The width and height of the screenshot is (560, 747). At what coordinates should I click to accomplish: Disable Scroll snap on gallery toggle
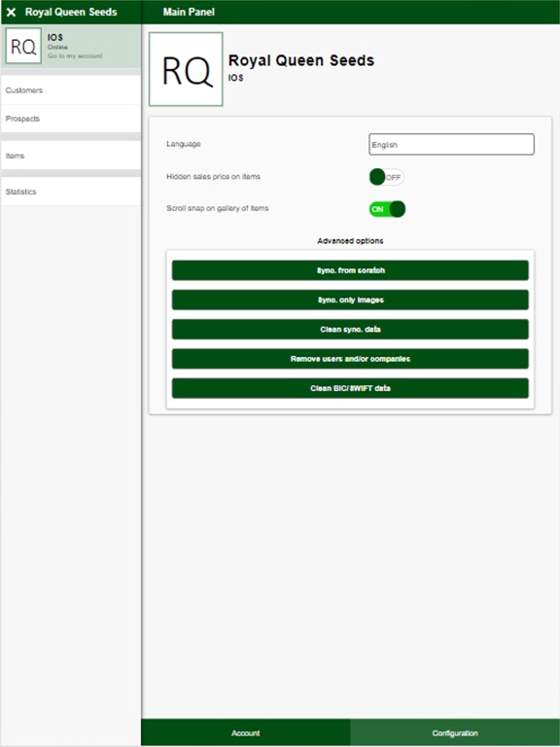point(387,209)
